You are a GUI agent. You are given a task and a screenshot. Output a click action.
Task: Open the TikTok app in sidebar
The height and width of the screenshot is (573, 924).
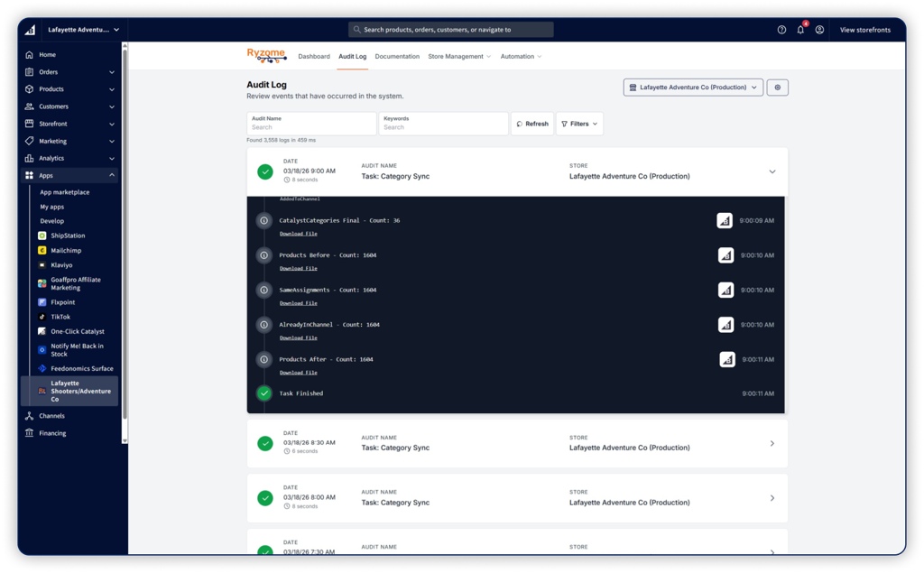pyautogui.click(x=60, y=317)
